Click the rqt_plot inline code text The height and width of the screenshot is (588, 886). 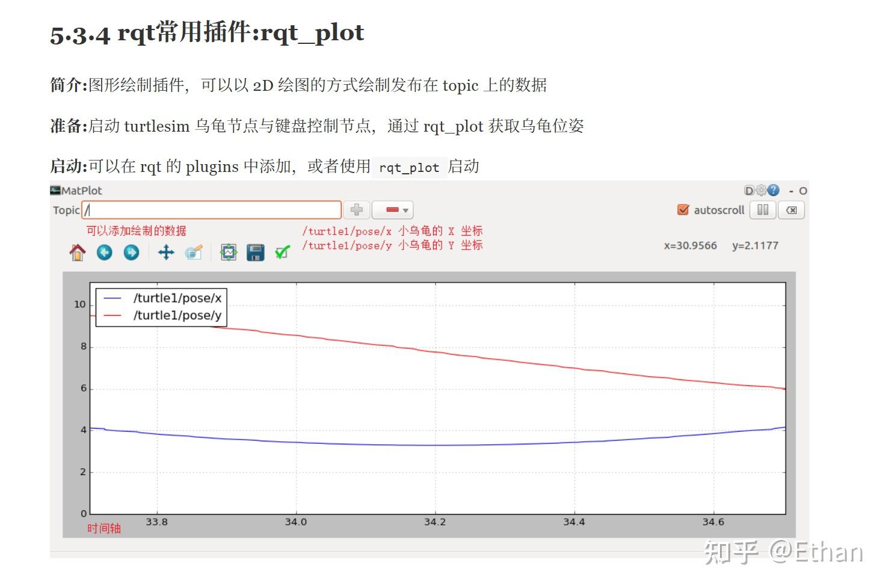point(409,167)
